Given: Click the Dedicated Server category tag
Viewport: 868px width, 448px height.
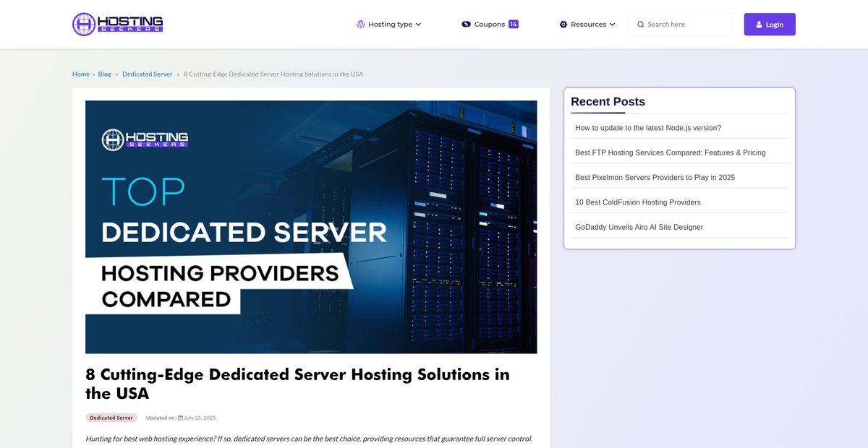Looking at the screenshot, I should click(x=111, y=418).
